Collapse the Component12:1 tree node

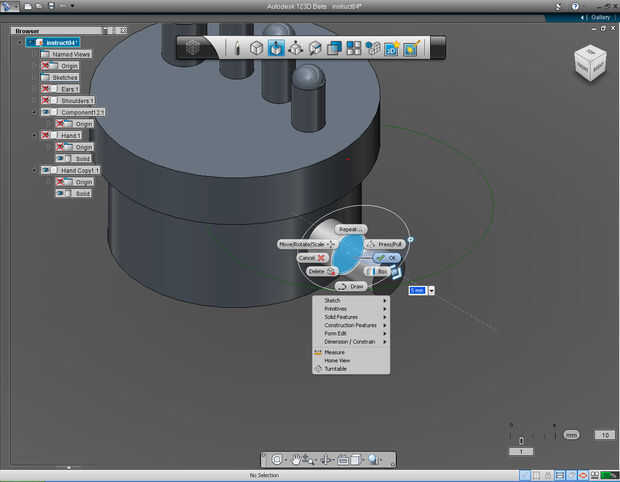coord(33,112)
